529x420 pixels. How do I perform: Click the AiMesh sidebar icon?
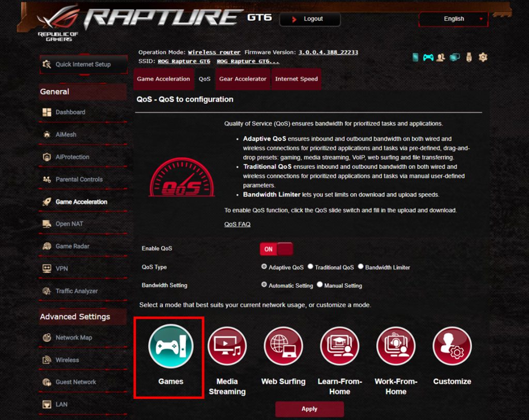point(47,134)
